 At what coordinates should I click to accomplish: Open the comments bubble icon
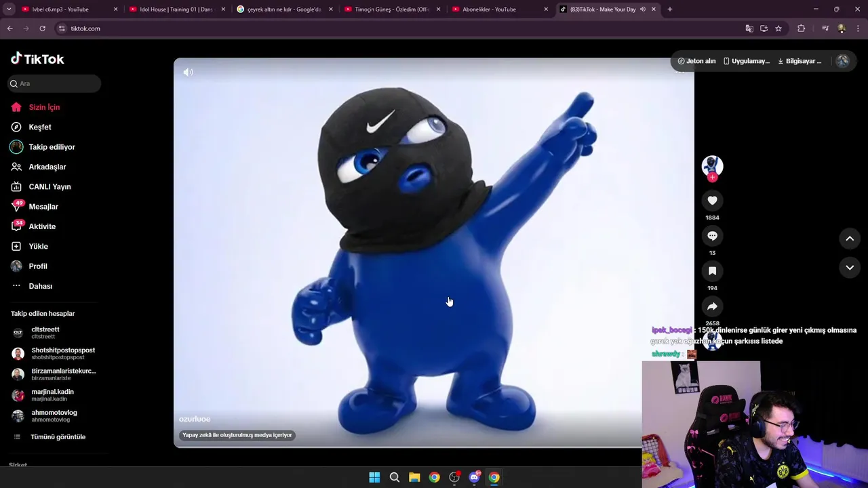click(x=712, y=236)
